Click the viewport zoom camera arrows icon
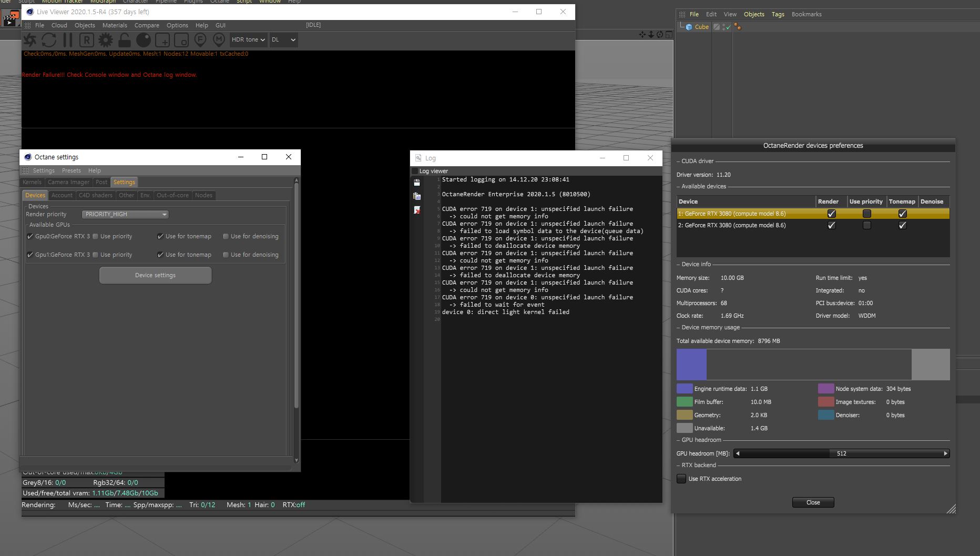This screenshot has width=980, height=556. [651, 35]
